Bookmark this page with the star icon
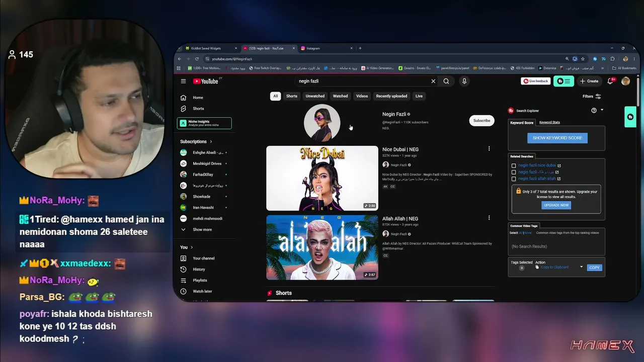 (583, 59)
